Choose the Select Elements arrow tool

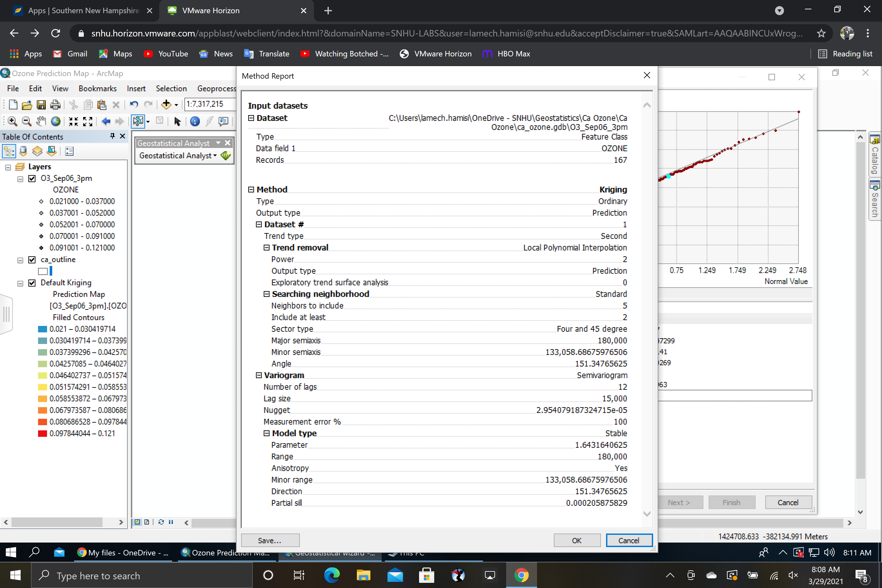click(x=177, y=121)
